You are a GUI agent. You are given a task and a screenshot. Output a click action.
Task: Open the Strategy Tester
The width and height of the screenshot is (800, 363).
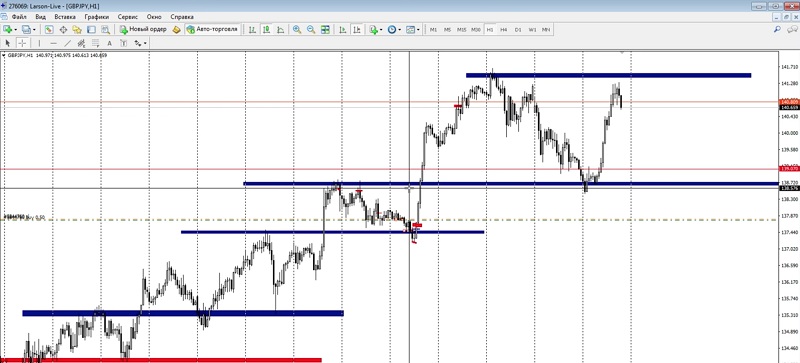coord(105,30)
